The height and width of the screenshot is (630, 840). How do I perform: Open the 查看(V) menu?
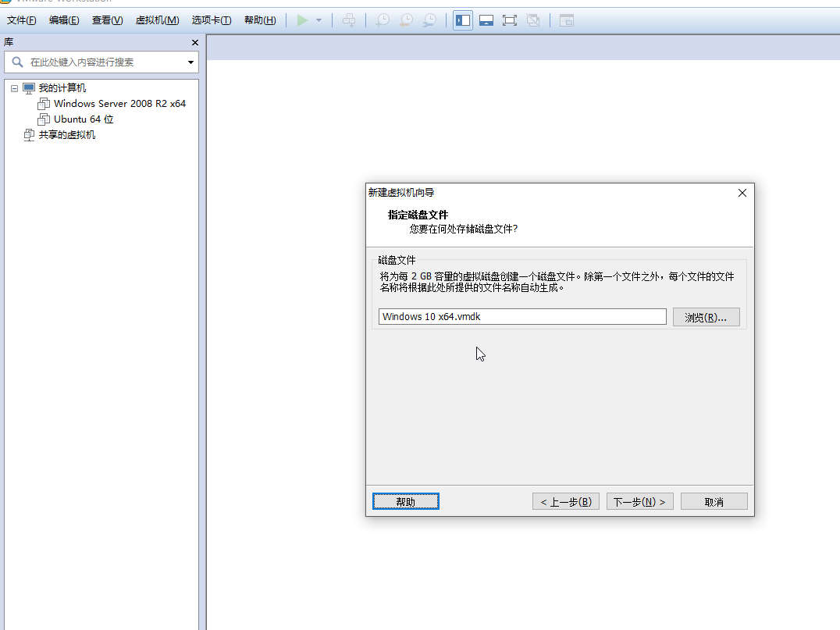pyautogui.click(x=107, y=20)
